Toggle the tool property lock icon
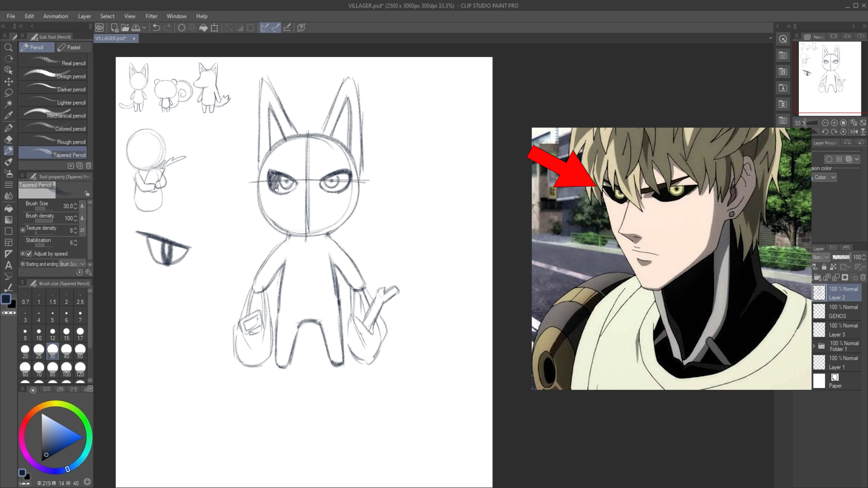Viewport: 868px width, 488px height. (87, 193)
